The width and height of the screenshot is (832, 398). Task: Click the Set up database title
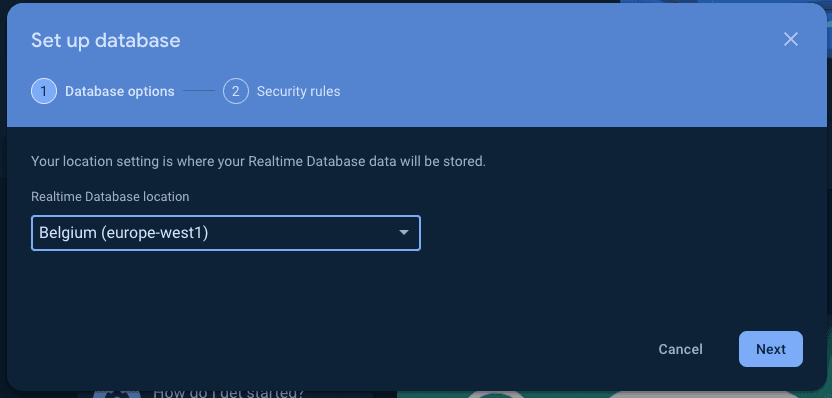(x=106, y=40)
